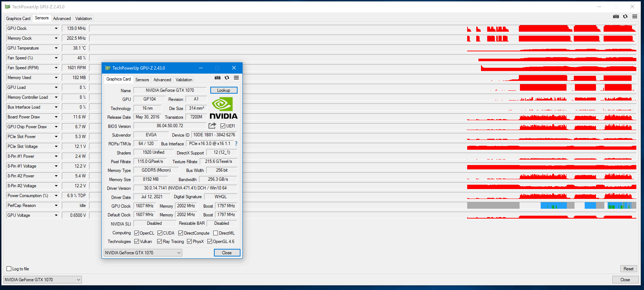
Task: Switch to Validation tab in front window
Action: (x=184, y=80)
